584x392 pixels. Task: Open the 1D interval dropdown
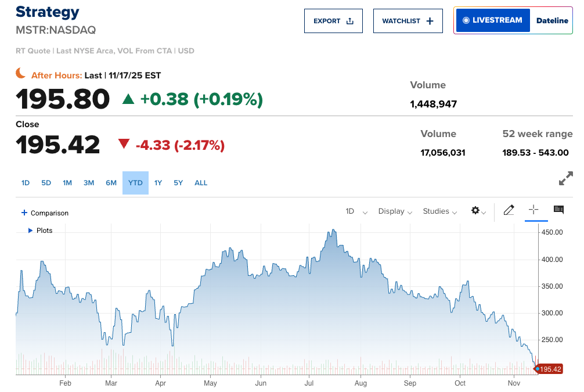coord(356,211)
